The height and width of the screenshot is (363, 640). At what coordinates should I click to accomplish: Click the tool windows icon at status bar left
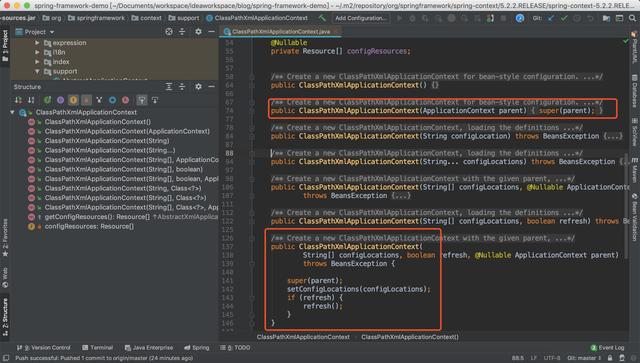pos(6,358)
